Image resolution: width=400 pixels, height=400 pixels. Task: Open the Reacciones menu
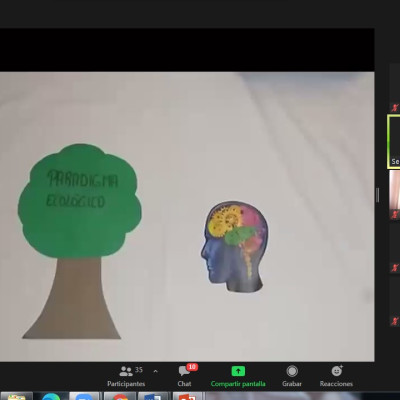pos(336,377)
